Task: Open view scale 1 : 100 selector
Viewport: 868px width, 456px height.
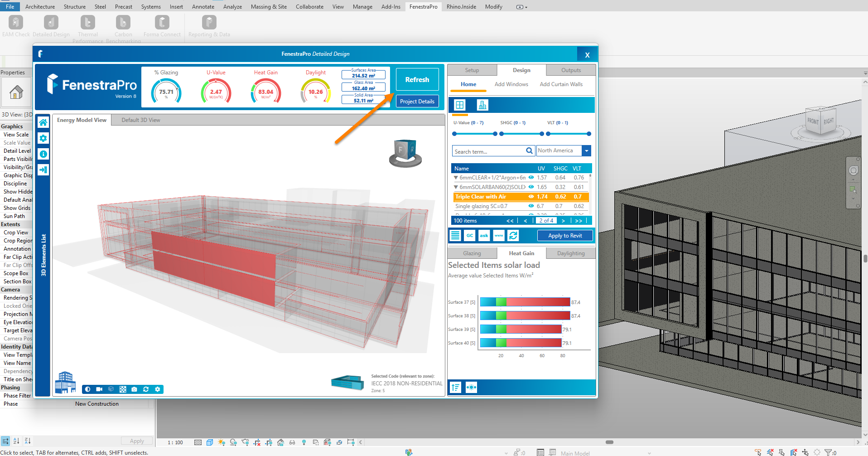Action: click(x=175, y=442)
